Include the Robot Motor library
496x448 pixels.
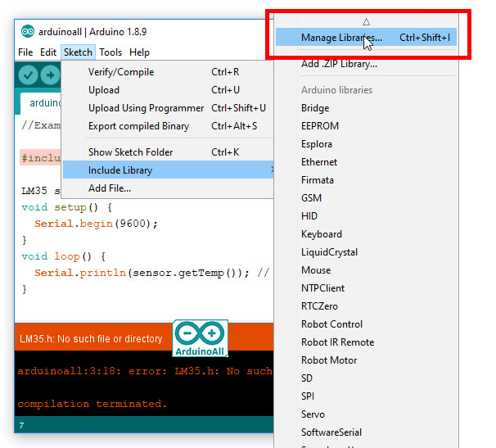coord(367,360)
